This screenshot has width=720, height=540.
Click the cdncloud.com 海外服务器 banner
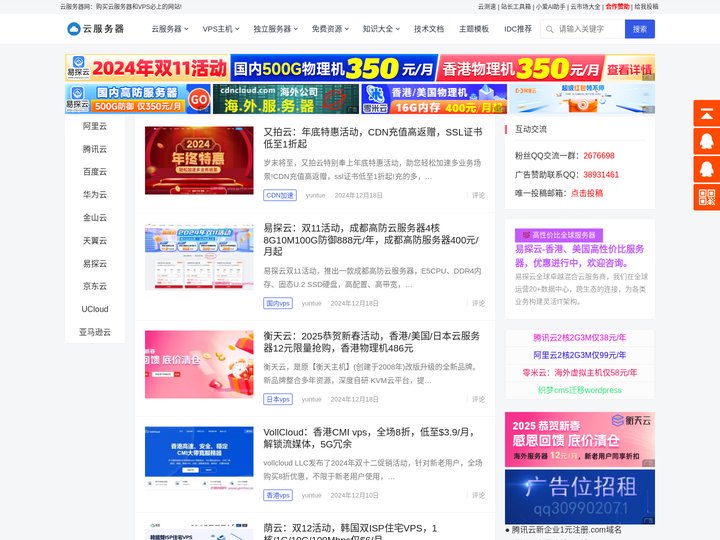pos(286,99)
